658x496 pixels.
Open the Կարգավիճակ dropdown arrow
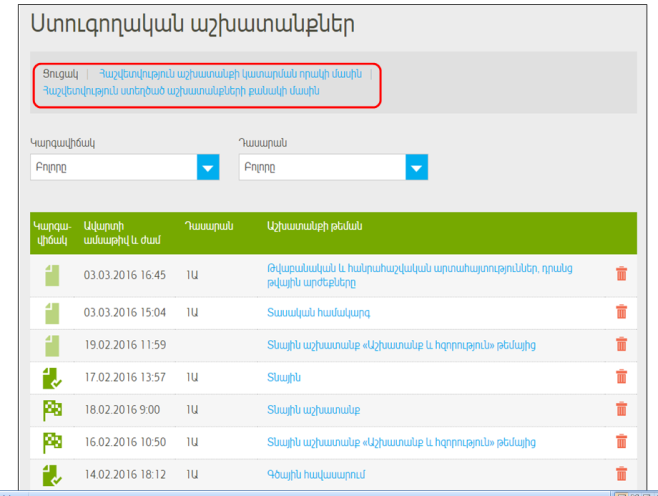click(208, 167)
